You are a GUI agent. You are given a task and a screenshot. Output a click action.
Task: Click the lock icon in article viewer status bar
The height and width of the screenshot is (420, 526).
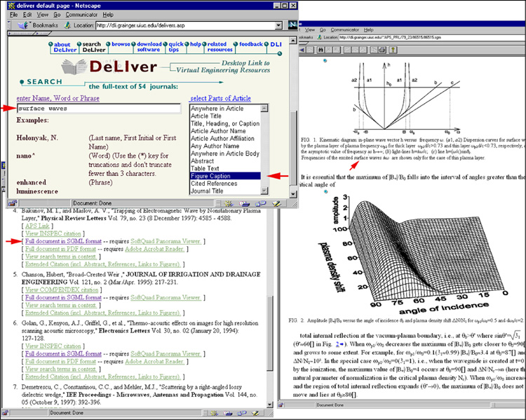tap(281, 405)
